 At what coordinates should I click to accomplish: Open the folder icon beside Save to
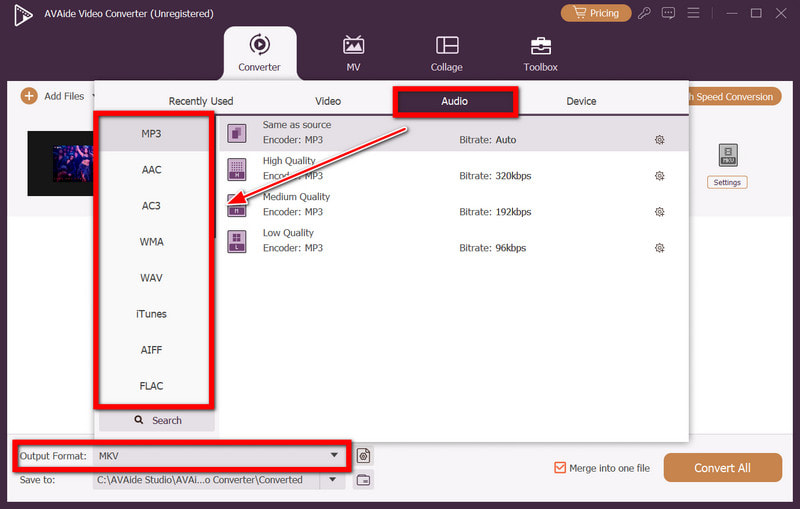pos(364,480)
